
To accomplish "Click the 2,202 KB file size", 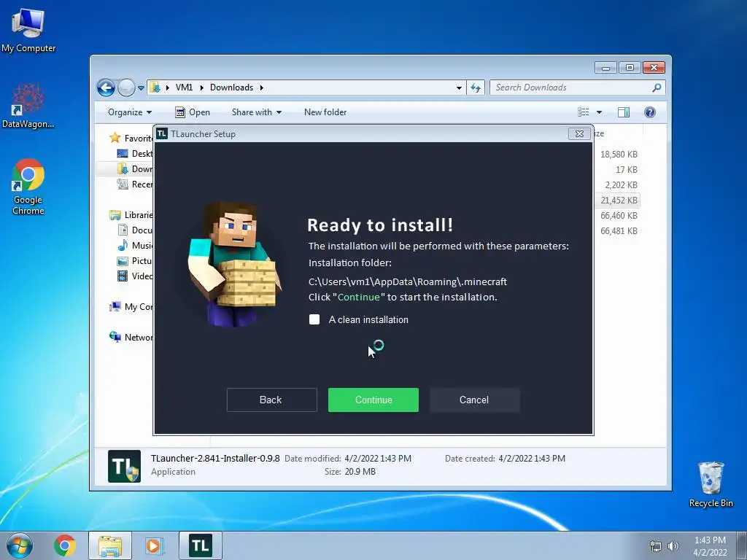I will click(621, 184).
